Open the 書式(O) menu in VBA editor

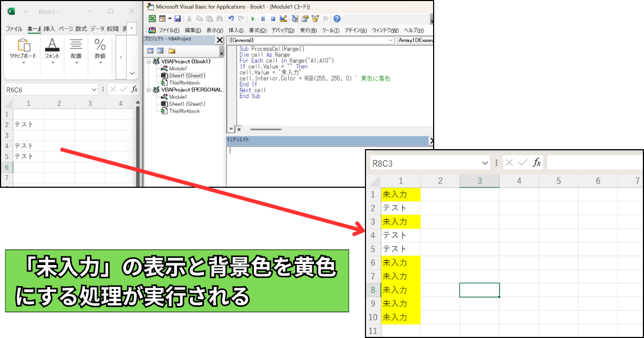coord(258,31)
